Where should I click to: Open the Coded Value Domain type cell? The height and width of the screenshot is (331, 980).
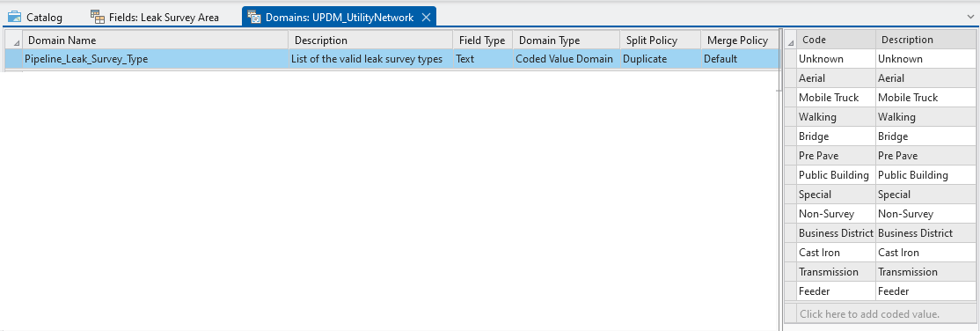(566, 60)
